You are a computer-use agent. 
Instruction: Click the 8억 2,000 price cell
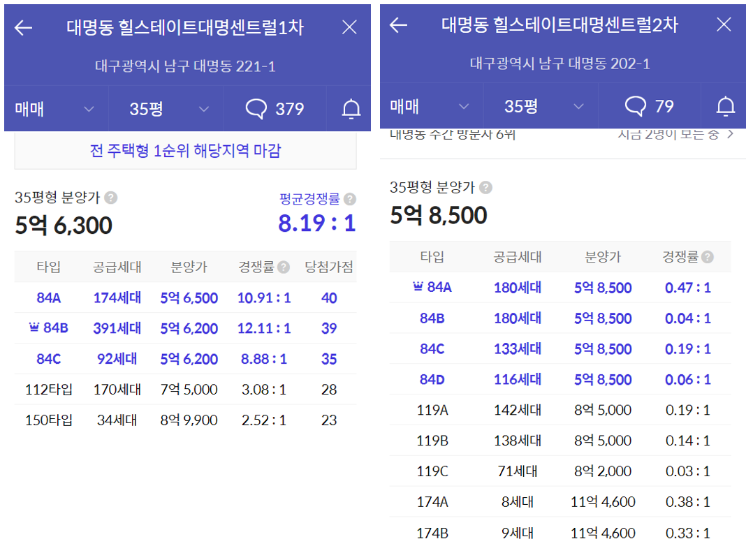point(603,472)
